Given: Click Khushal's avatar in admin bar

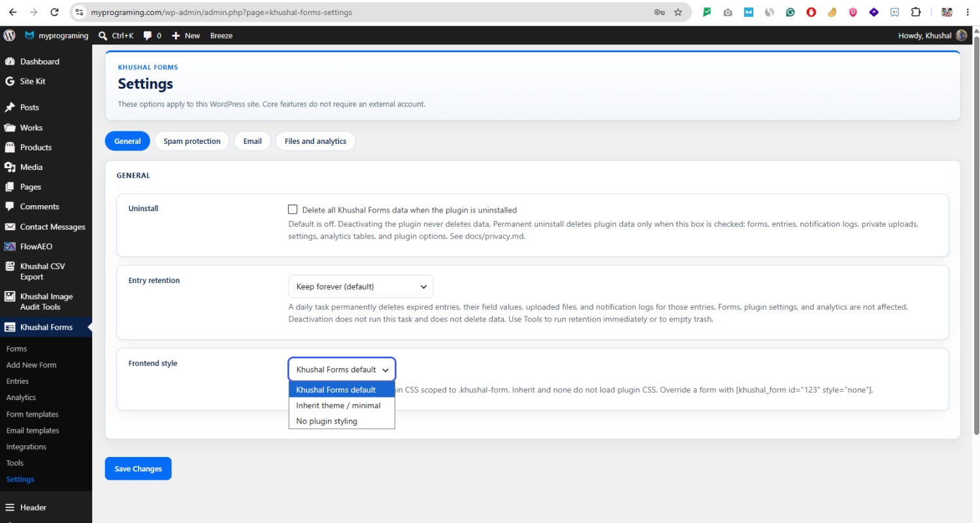Looking at the screenshot, I should (x=961, y=35).
